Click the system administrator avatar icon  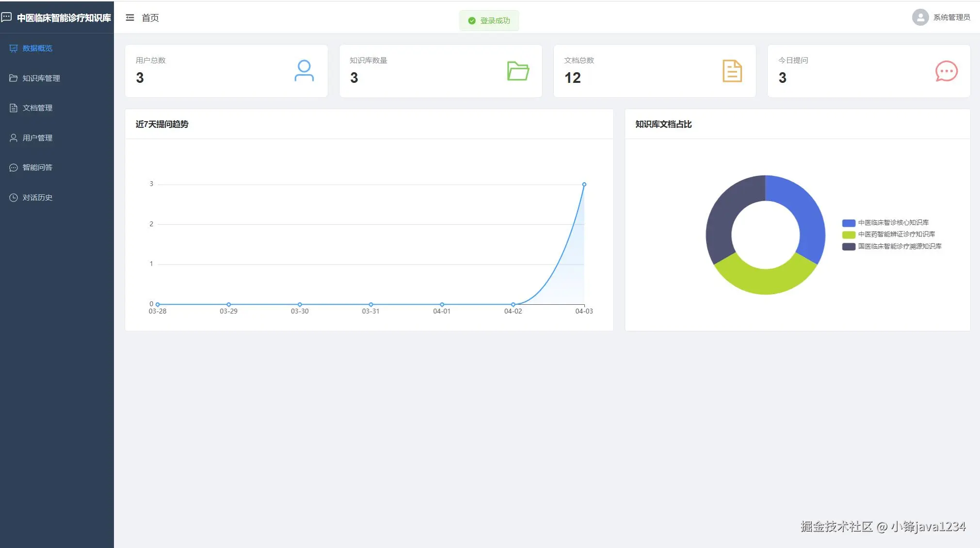[x=920, y=17]
